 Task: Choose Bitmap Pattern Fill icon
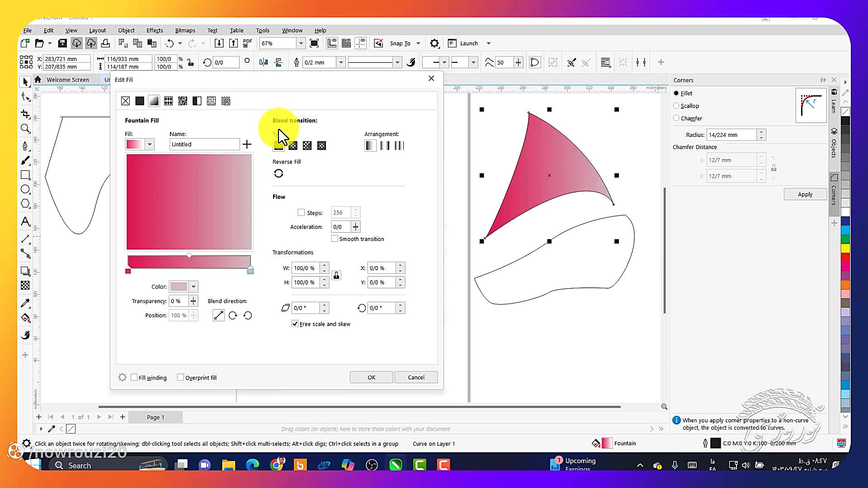(x=183, y=101)
